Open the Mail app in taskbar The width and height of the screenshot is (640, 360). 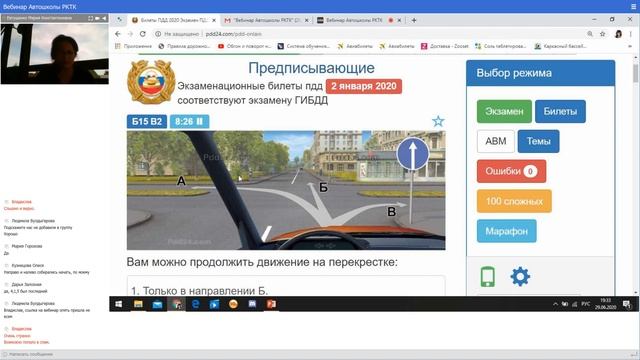click(x=157, y=304)
